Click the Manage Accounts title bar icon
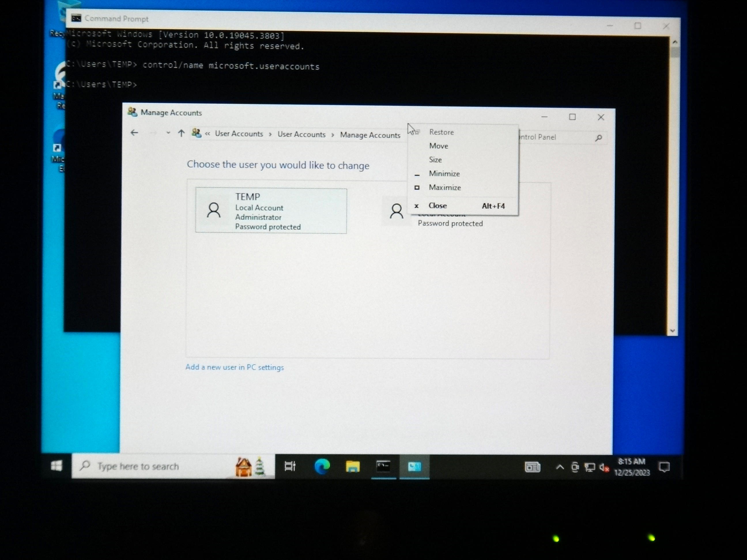 pos(132,112)
